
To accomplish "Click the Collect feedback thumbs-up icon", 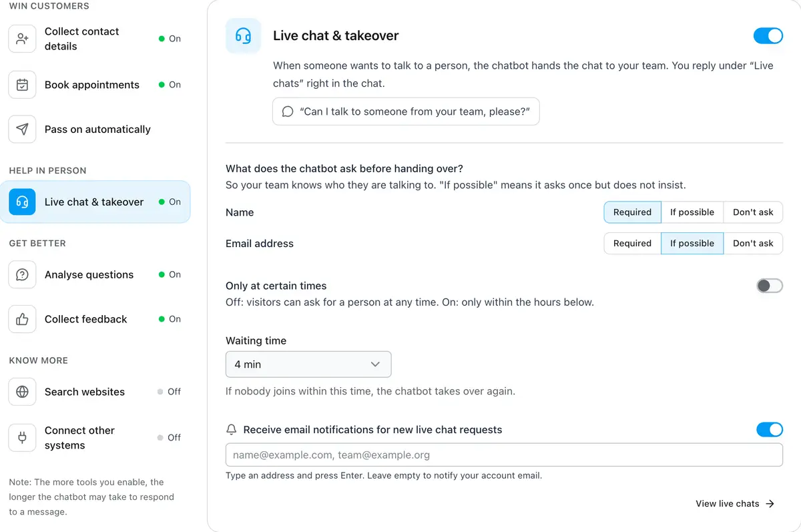I will (22, 319).
